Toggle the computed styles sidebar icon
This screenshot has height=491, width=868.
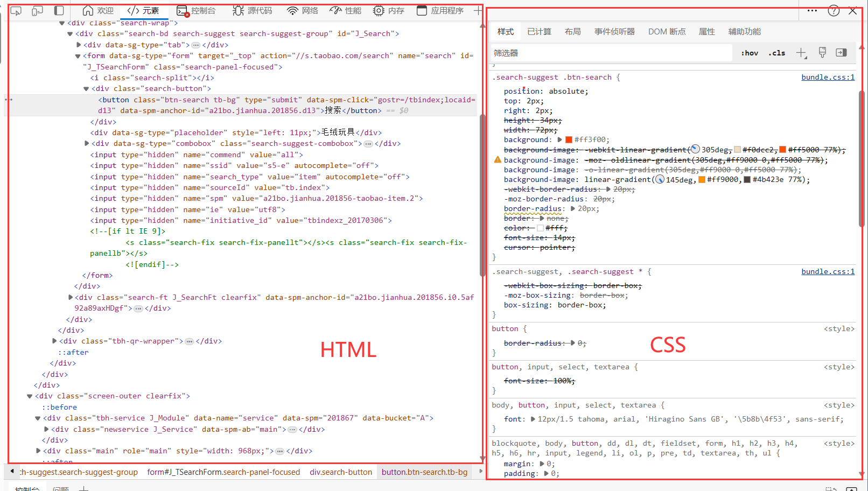(x=842, y=53)
